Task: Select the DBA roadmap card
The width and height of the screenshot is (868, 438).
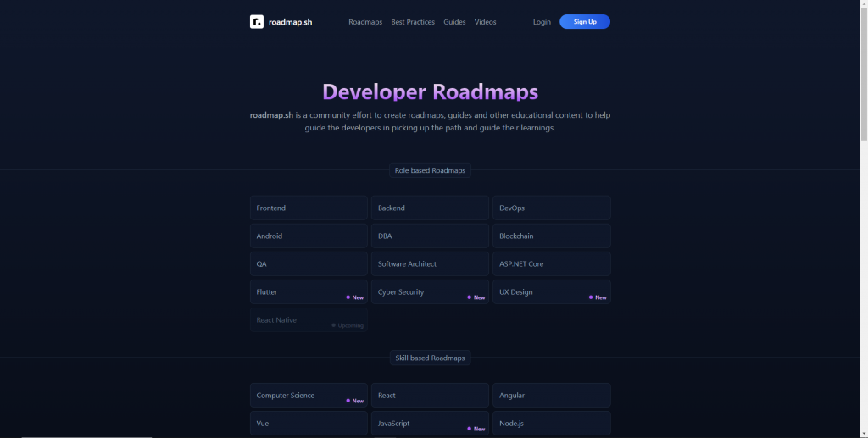Action: (430, 236)
